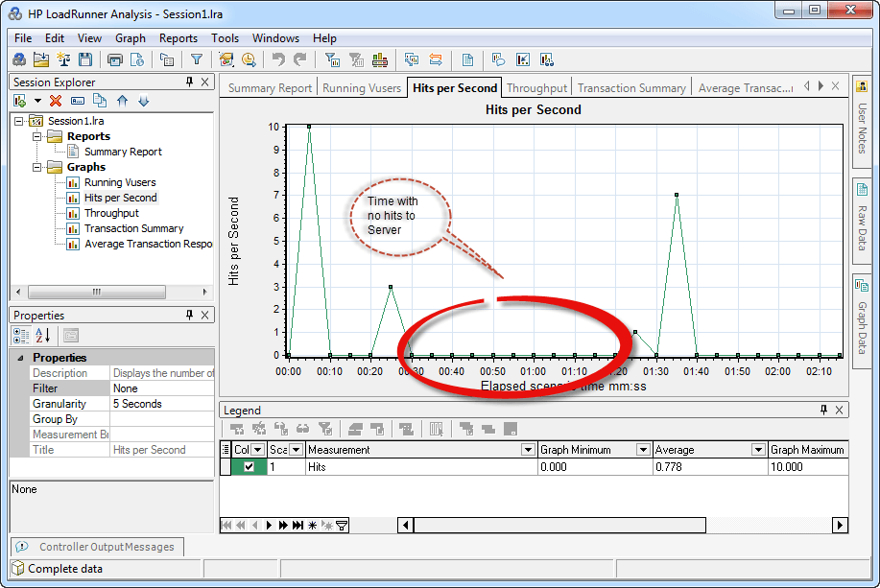Screen dimensions: 880x588
Task: Click the filter funnel icon in main toolbar
Action: pos(196,59)
